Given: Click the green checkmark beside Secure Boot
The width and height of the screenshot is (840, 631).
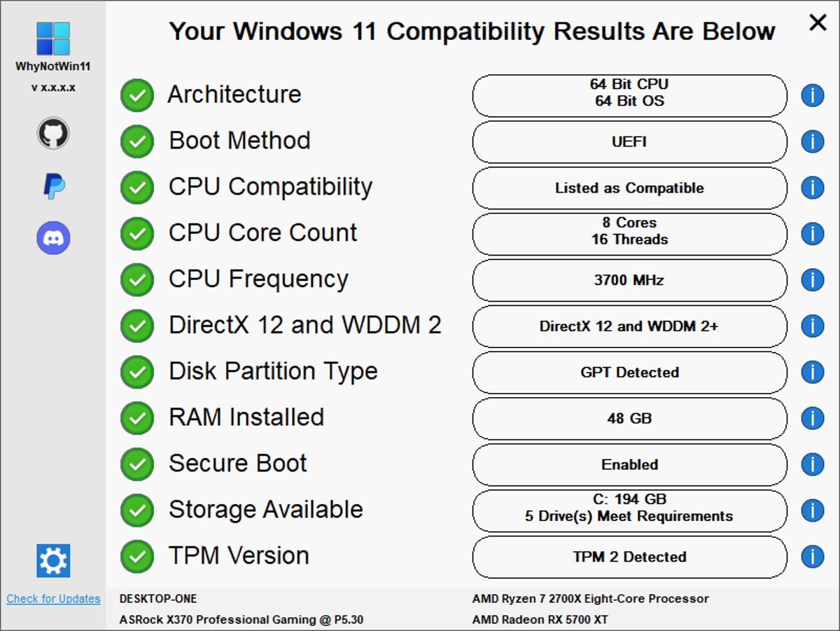Looking at the screenshot, I should tap(137, 464).
